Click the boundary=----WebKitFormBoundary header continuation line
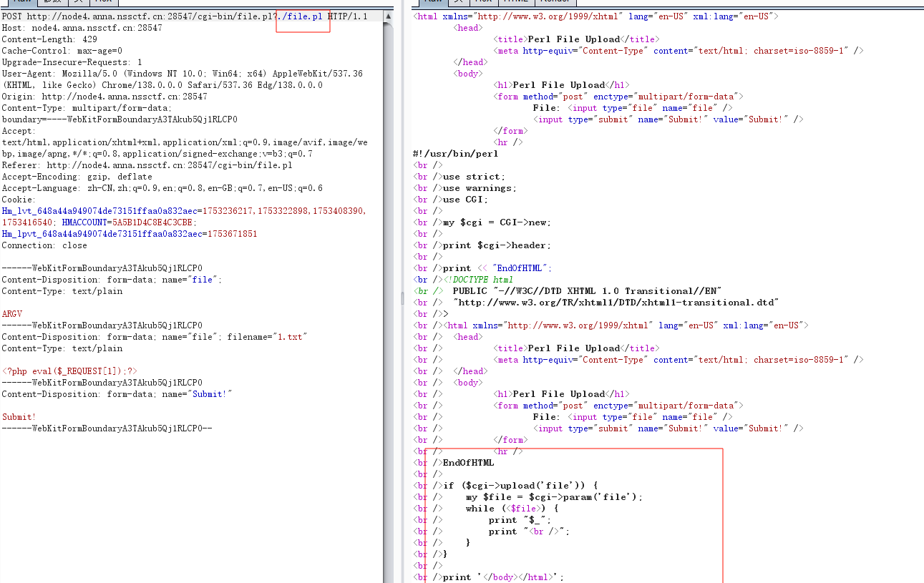This screenshot has width=924, height=583. pos(120,119)
